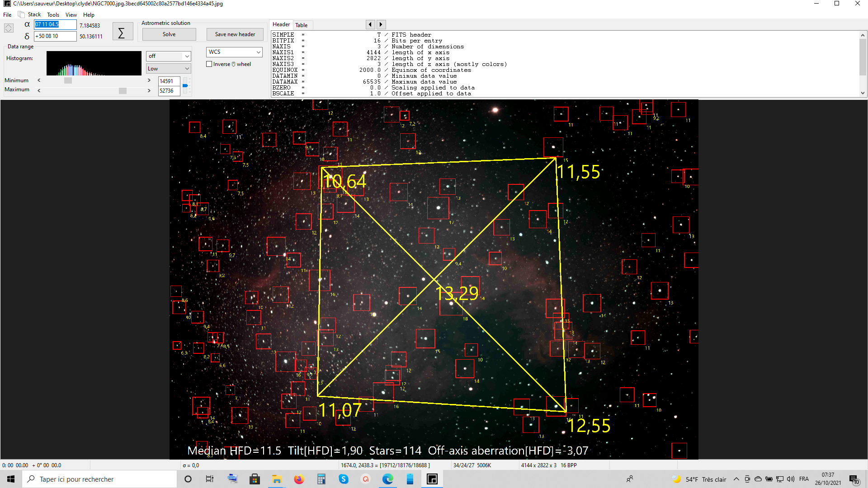Open Firefox from the taskbar
Image resolution: width=868 pixels, height=488 pixels.
coord(299,479)
